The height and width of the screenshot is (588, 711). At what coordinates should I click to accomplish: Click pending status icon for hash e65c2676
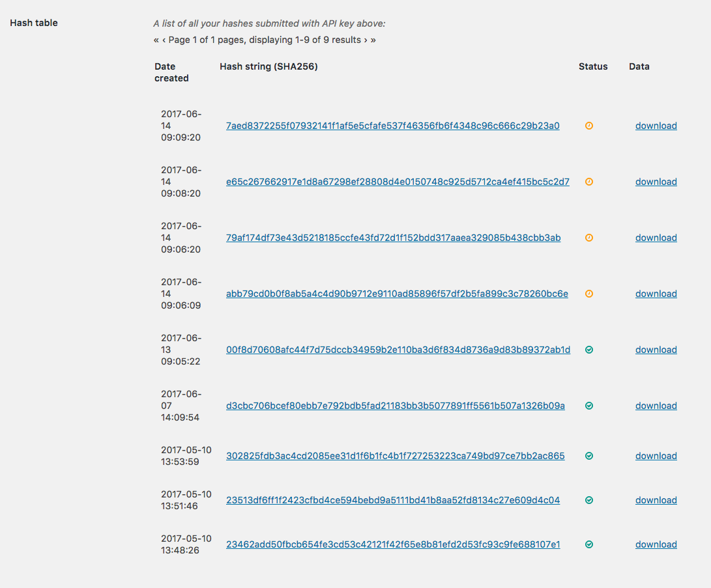pos(589,182)
